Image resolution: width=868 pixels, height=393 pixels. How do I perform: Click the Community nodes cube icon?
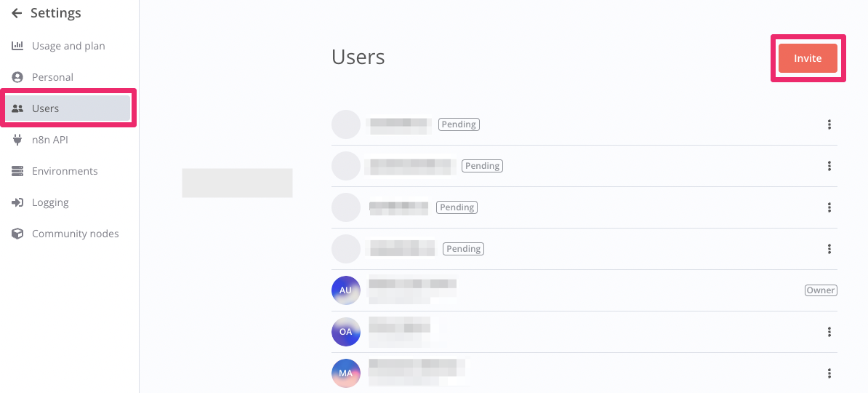point(17,234)
